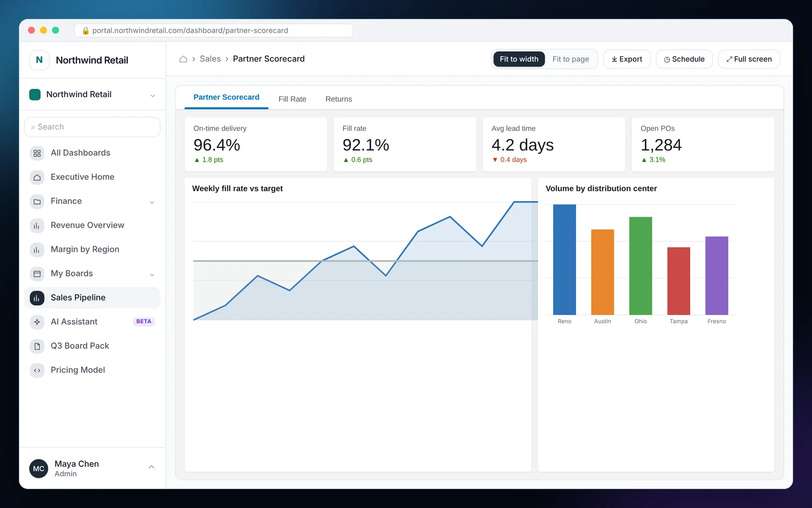Click Sales Pipeline dark chart icon
Image resolution: width=812 pixels, height=508 pixels.
pos(37,298)
